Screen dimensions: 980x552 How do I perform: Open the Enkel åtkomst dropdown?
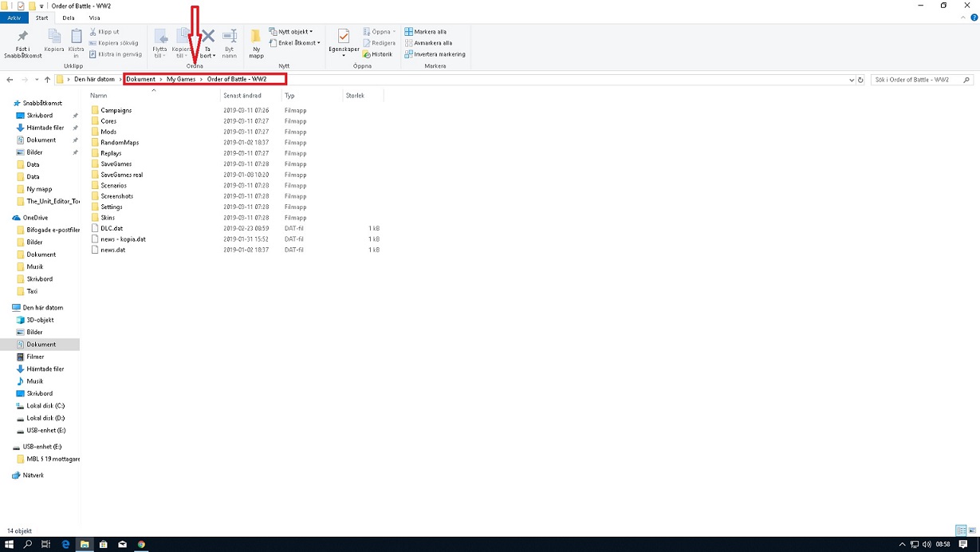click(294, 43)
